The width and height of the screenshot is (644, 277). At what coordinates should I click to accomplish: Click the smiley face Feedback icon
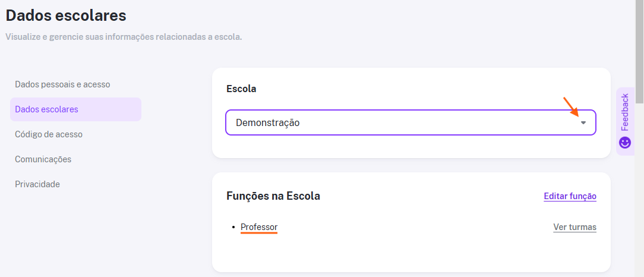pyautogui.click(x=625, y=143)
